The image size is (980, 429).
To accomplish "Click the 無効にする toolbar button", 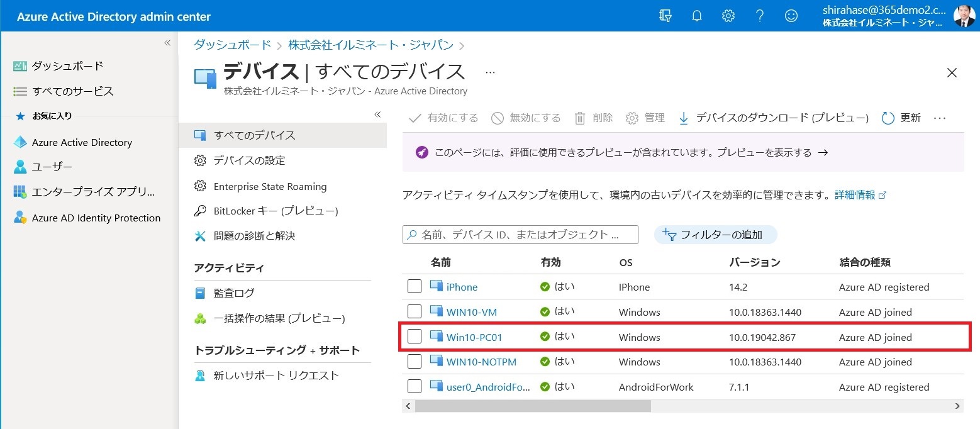I will coord(526,118).
